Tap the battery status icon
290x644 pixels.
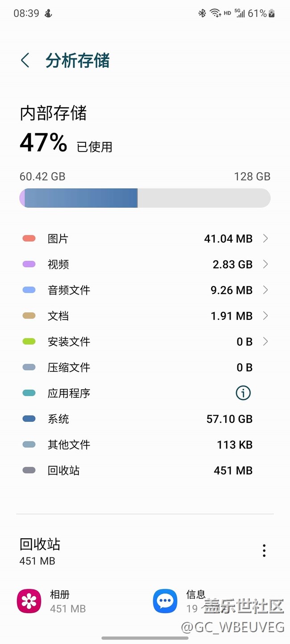point(271,13)
